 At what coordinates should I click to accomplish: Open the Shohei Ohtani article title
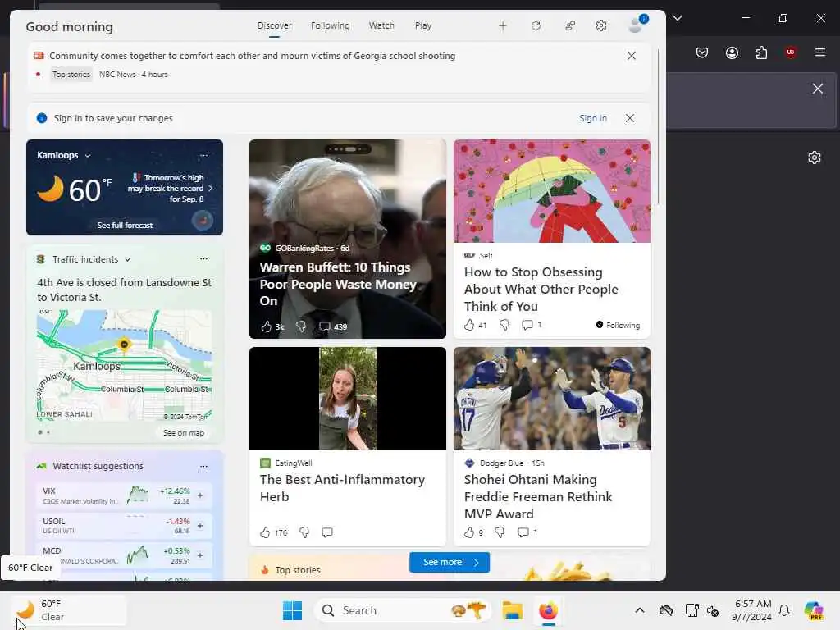pyautogui.click(x=538, y=496)
